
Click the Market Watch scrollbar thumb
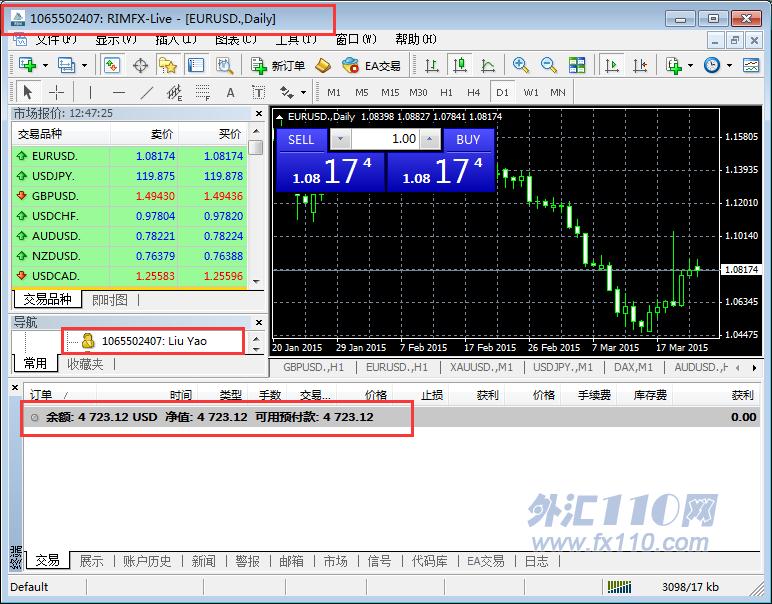(x=256, y=147)
